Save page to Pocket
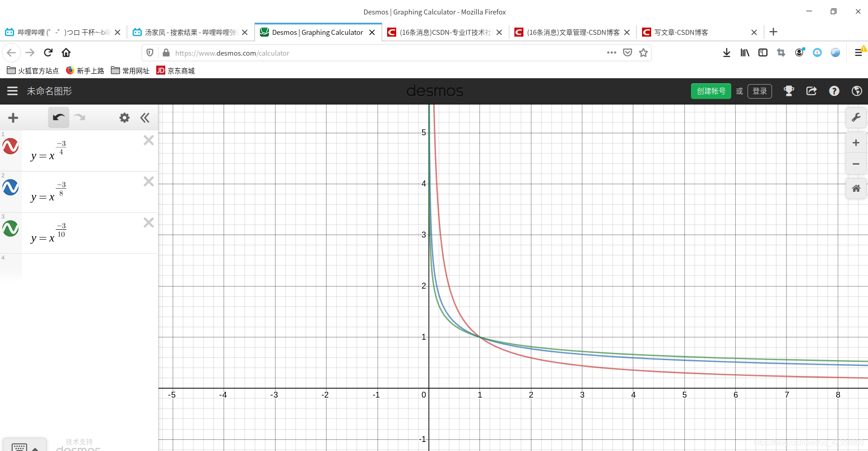The height and width of the screenshot is (451, 868). click(x=628, y=52)
